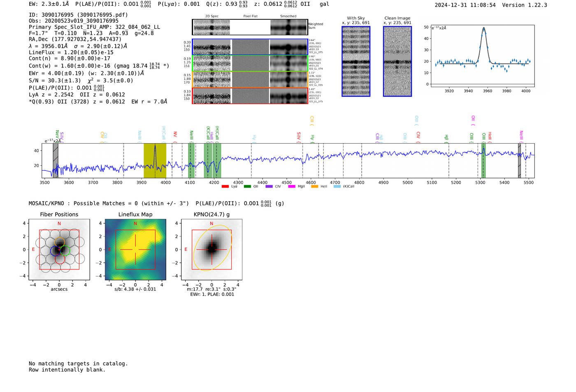Click the OII green legend swatch
576x392 pixels.
[x=247, y=186]
